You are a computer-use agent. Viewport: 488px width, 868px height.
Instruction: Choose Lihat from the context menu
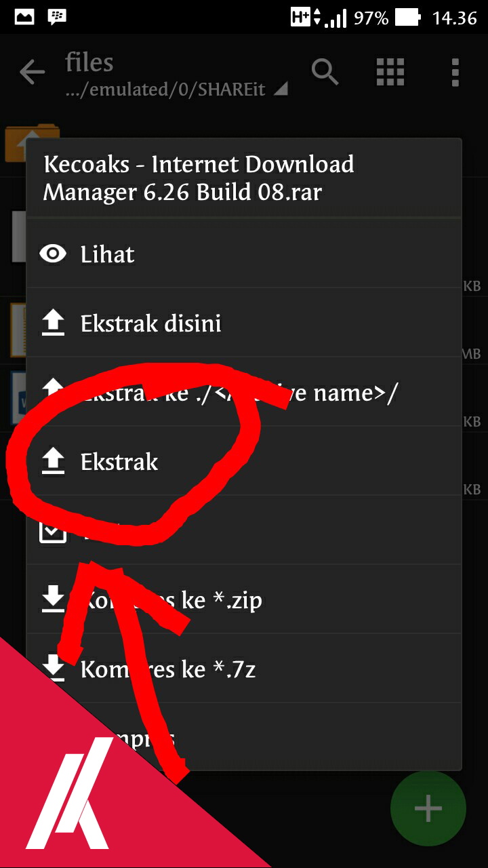coord(244,254)
